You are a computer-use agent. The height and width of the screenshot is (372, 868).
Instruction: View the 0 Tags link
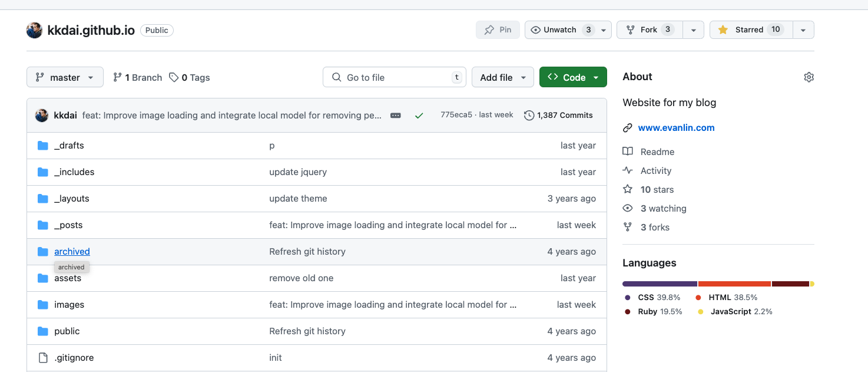point(190,77)
